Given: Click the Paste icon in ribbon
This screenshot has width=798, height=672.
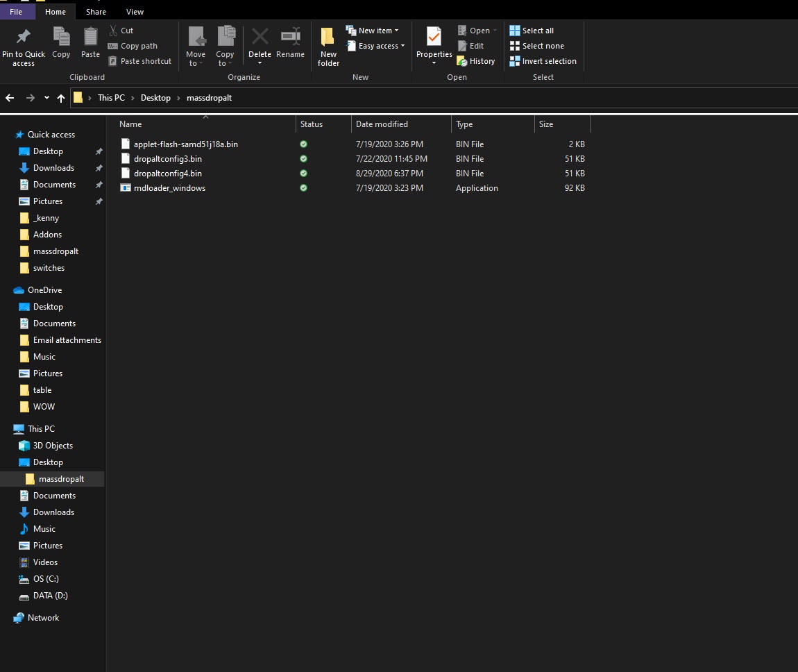Looking at the screenshot, I should click(x=90, y=37).
